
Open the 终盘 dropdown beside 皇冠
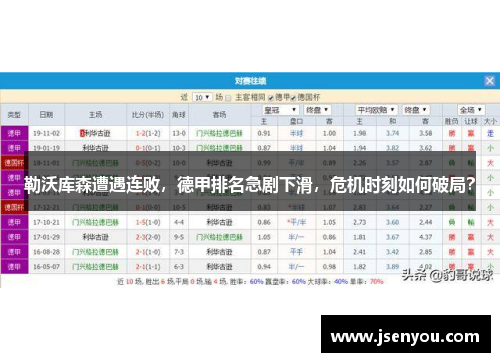click(317, 110)
